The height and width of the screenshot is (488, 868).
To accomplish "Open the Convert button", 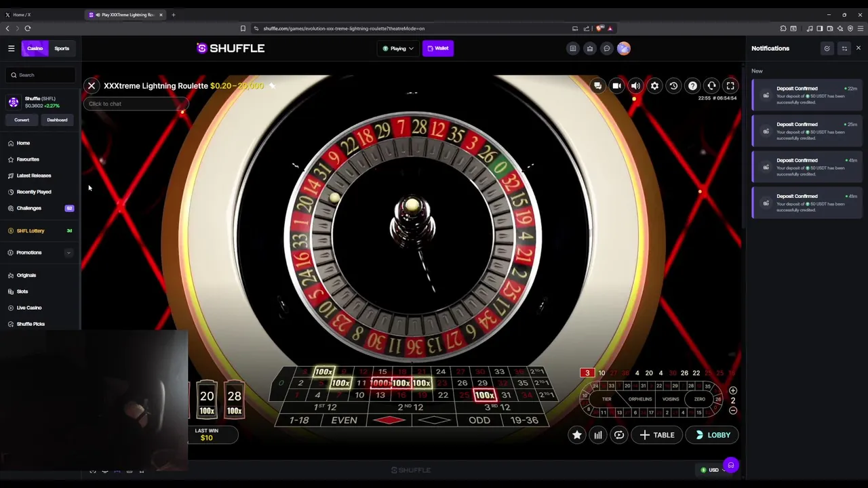I will tap(22, 120).
